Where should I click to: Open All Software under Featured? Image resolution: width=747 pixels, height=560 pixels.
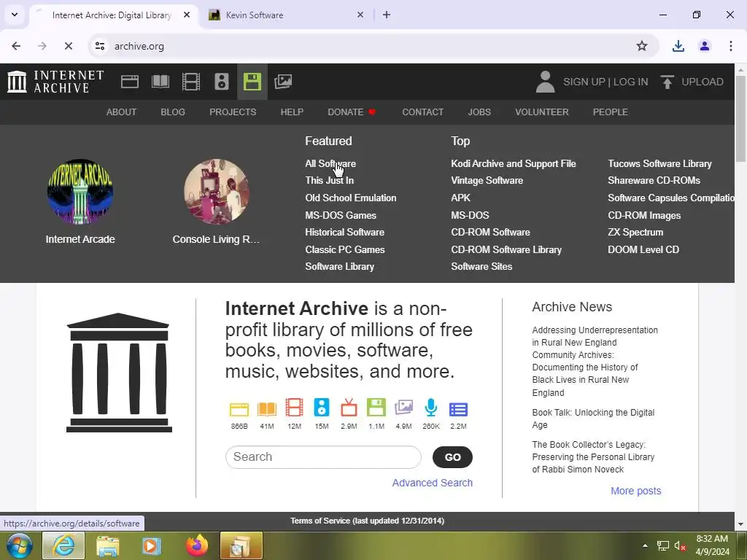click(330, 163)
